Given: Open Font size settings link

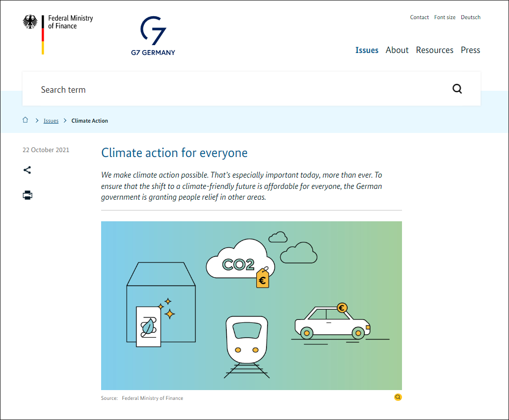Looking at the screenshot, I should pyautogui.click(x=445, y=17).
